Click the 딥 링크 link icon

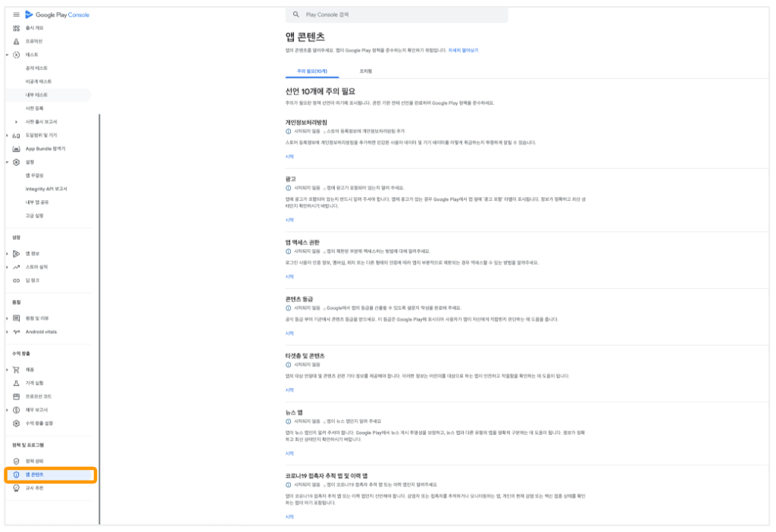[16, 280]
